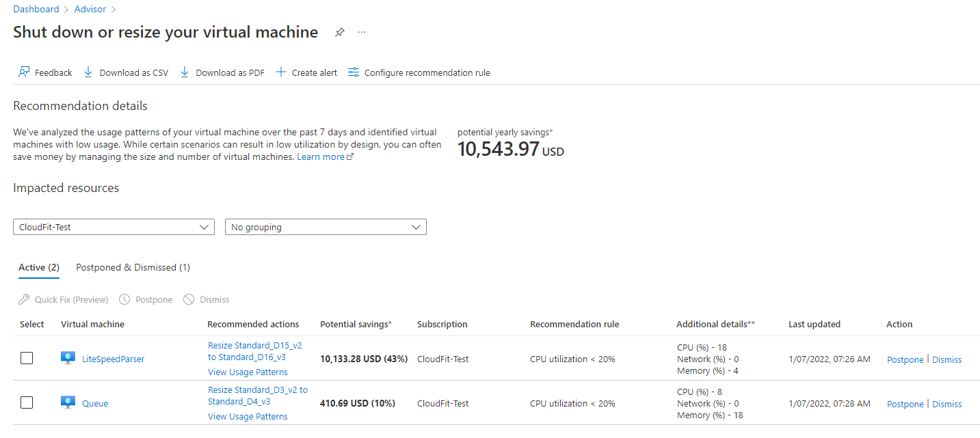Click the Feedback icon in toolbar
The width and height of the screenshot is (980, 438).
point(25,72)
